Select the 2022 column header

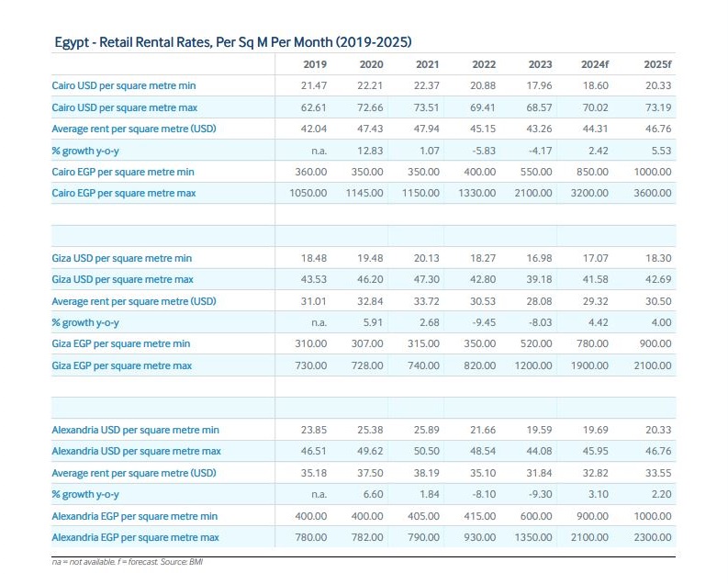[x=484, y=64]
